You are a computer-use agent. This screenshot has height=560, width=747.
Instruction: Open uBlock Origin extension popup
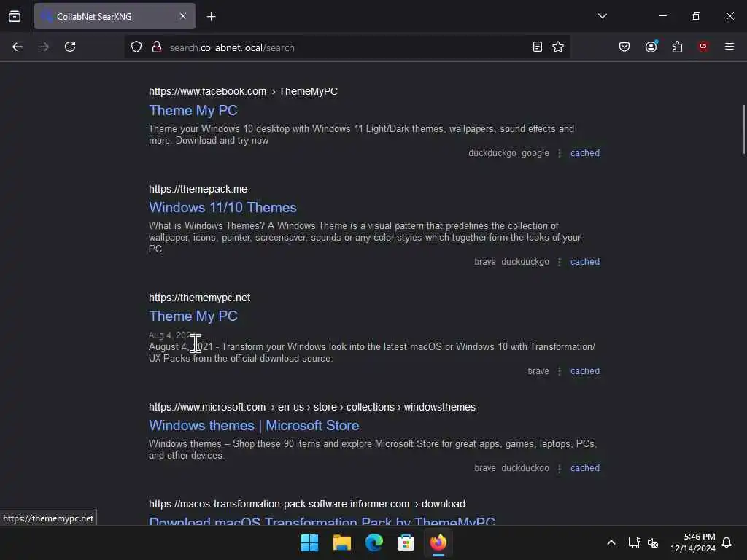tap(703, 47)
